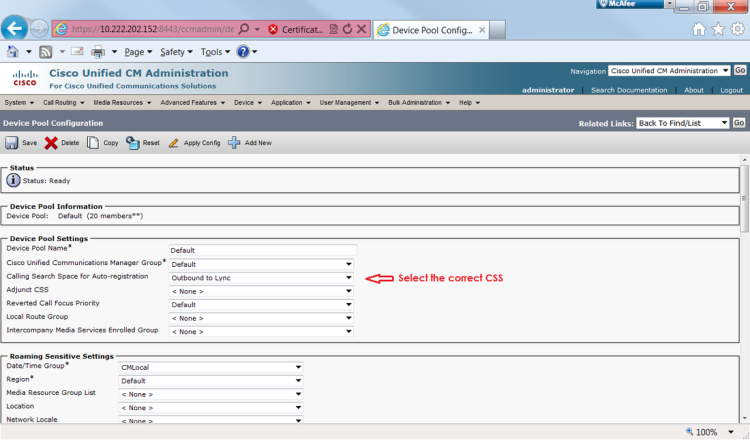
Task: Click the Device Pool Name input field
Action: [x=263, y=250]
